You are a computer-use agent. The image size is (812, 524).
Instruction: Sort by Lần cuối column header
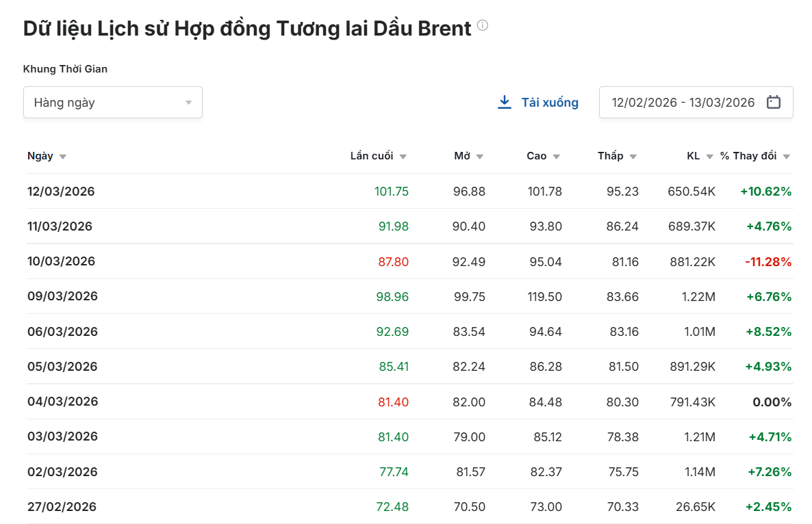tap(372, 156)
